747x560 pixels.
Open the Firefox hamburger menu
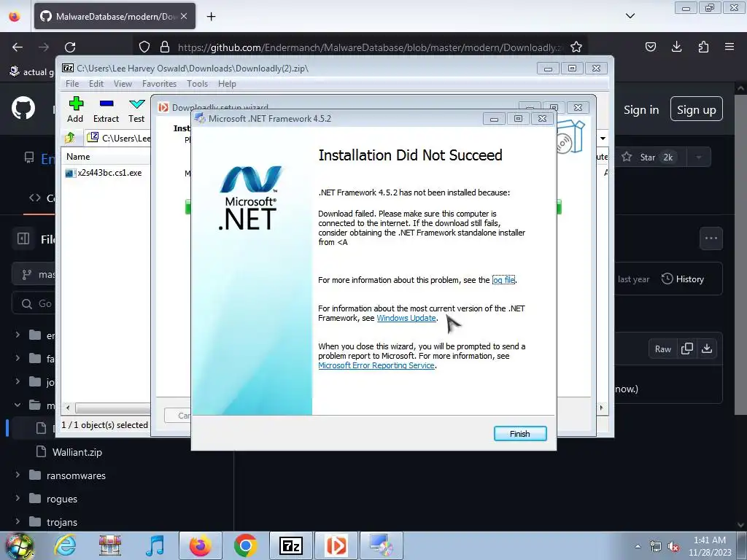(729, 47)
